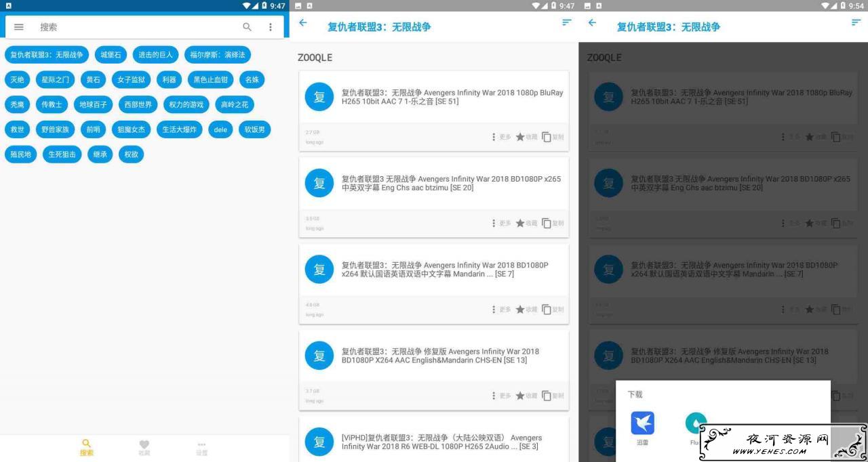Choose the 黑色止血钳 chip

coord(211,80)
